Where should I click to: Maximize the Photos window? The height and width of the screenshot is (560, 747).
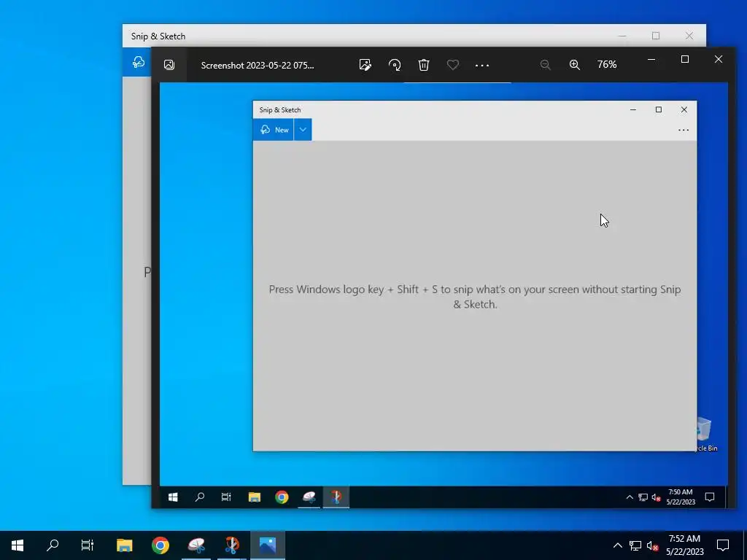[x=685, y=59]
